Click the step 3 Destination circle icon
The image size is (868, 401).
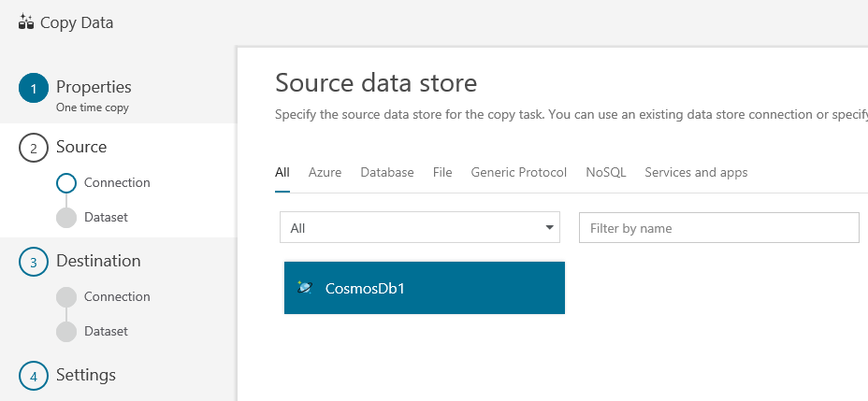[x=34, y=262]
